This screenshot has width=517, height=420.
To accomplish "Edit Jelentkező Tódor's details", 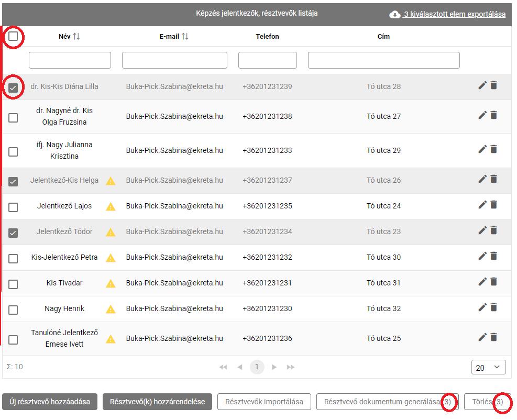I will 482,230.
